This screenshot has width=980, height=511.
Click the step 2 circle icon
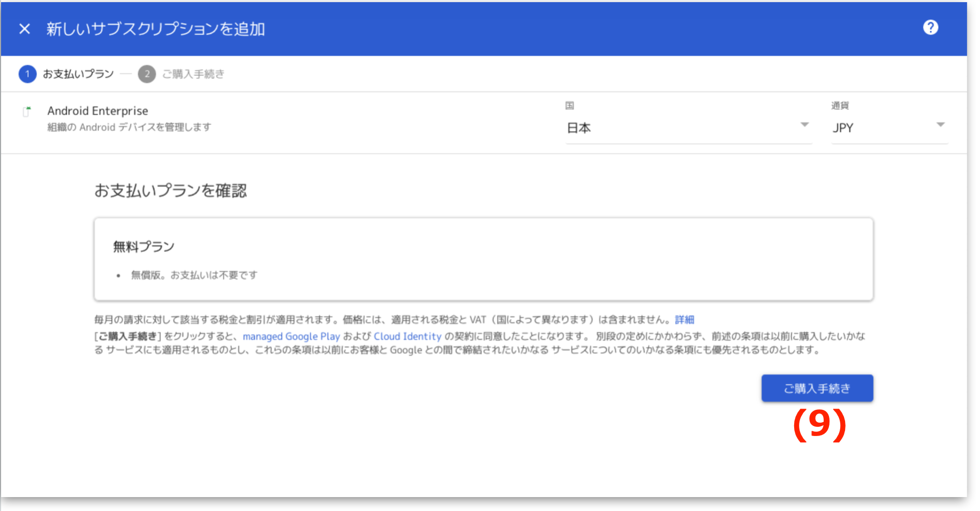(146, 74)
